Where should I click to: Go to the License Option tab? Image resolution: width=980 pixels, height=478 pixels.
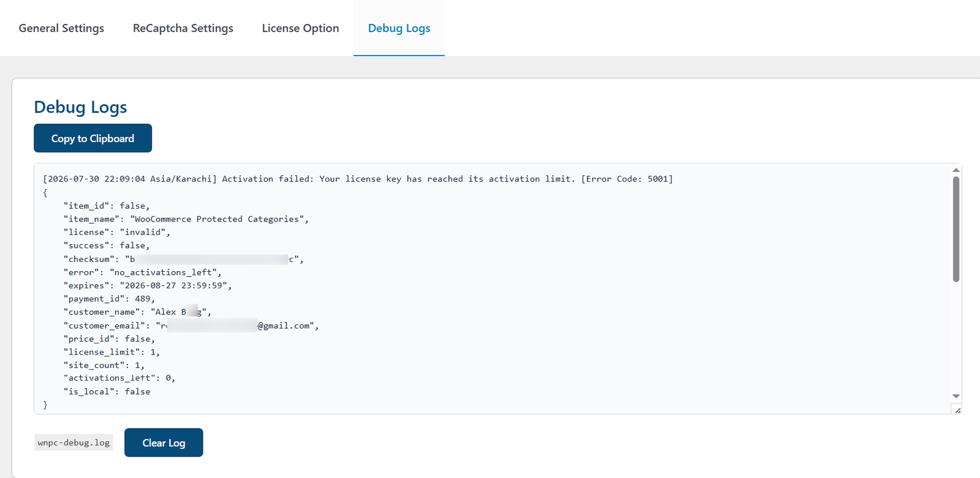pos(300,28)
